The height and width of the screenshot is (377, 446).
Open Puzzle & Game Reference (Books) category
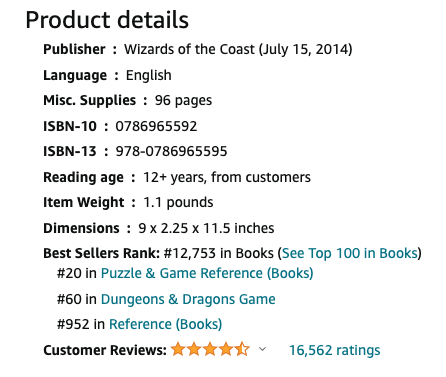click(207, 273)
